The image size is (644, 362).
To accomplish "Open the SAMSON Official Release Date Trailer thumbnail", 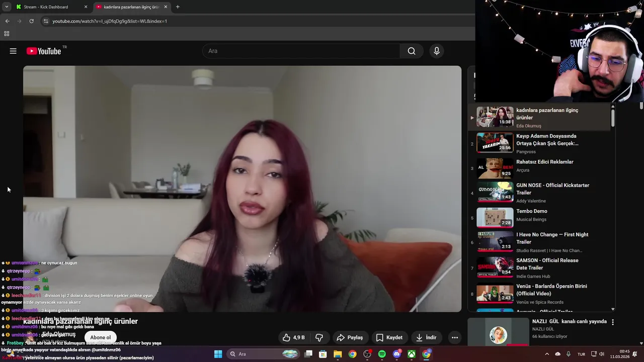I will 495,266.
